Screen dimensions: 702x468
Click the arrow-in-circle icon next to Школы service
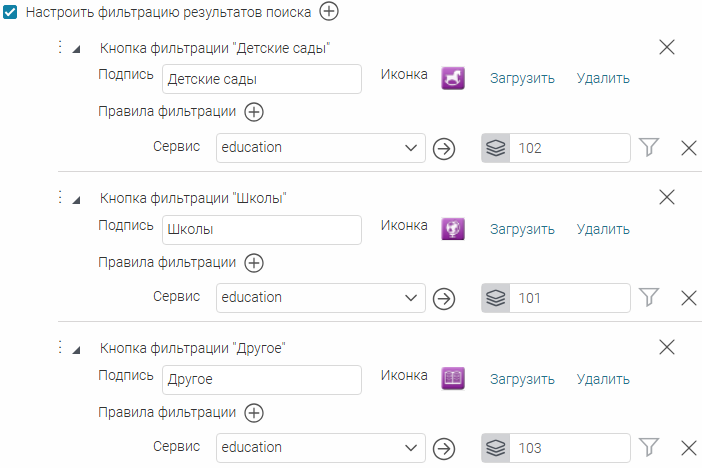tap(444, 299)
